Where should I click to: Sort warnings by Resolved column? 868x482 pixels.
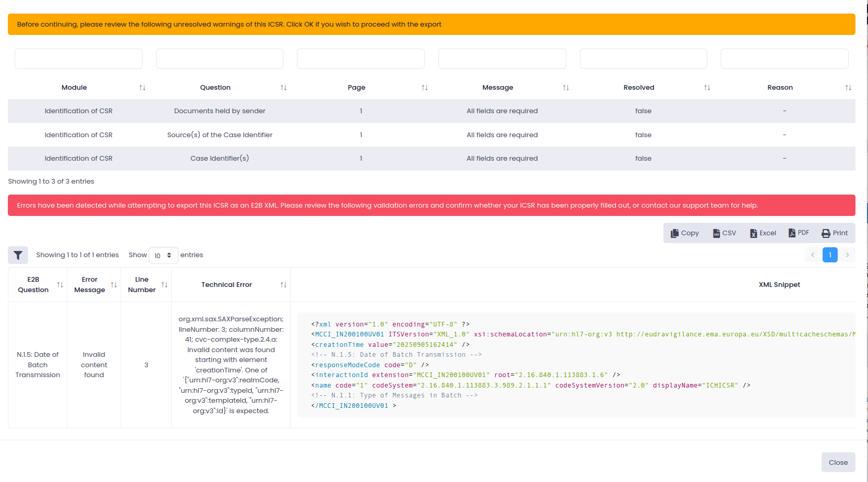coord(707,88)
